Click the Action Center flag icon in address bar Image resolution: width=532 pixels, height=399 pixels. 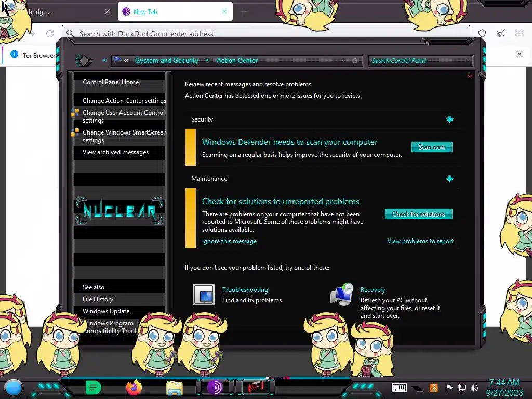[117, 60]
